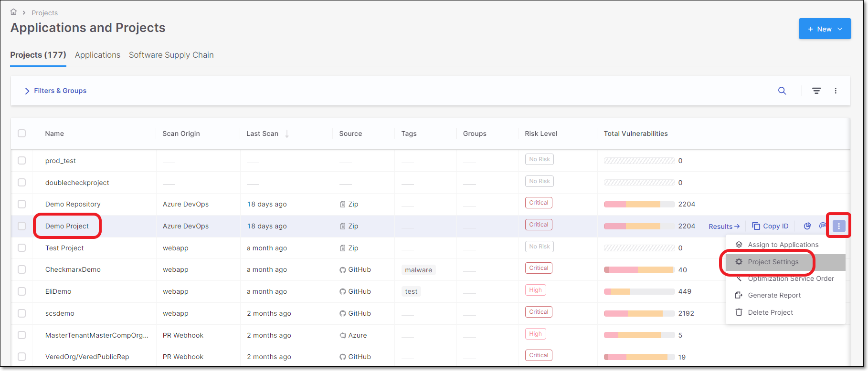The width and height of the screenshot is (868, 371).
Task: Click the Zip file icon in Demo Repository row
Action: point(342,204)
